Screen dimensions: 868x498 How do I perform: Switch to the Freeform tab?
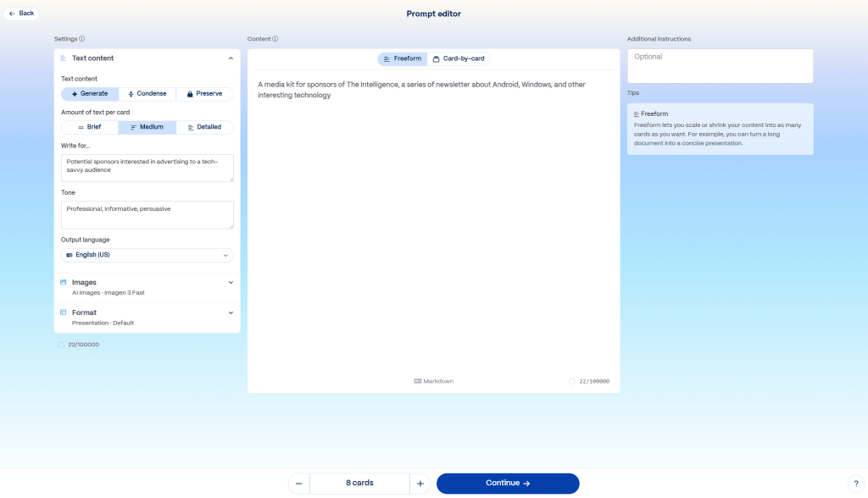pos(403,58)
